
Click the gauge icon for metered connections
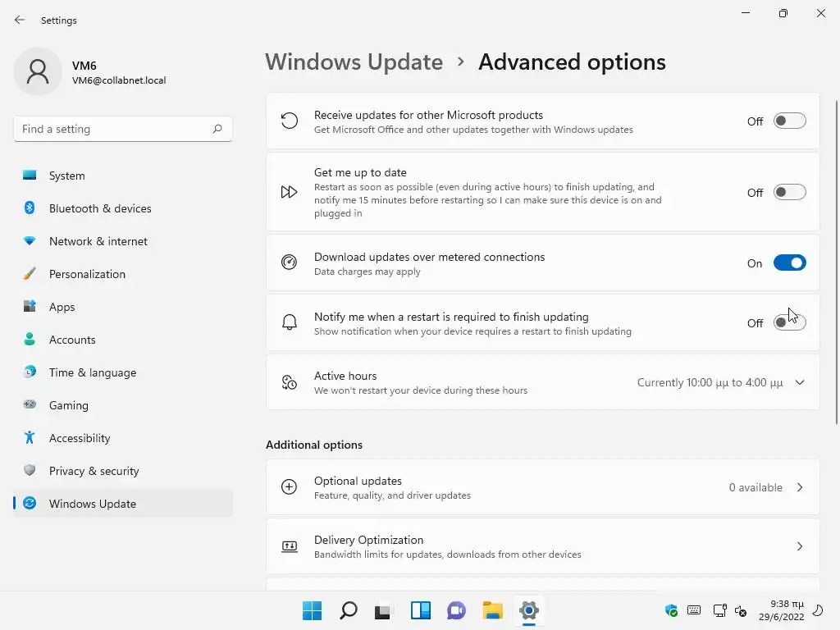[290, 262]
